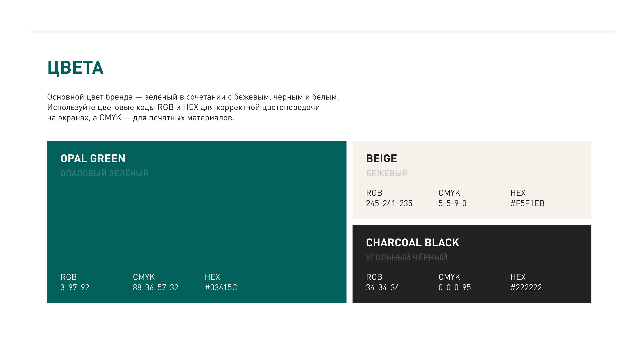This screenshot has height=362, width=644.
Task: Select the HEX code #222222
Action: [526, 288]
